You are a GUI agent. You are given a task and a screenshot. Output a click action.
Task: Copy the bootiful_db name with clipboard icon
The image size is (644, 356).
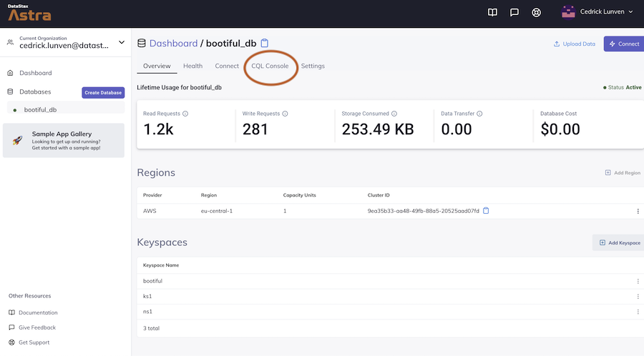click(x=265, y=43)
